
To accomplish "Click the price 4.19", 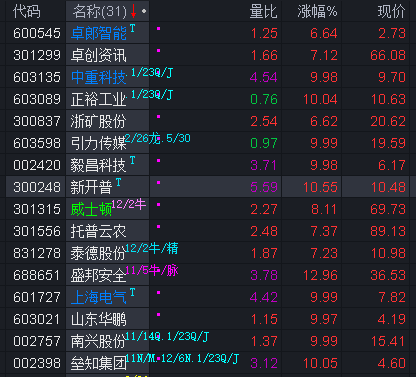I will point(392,319).
